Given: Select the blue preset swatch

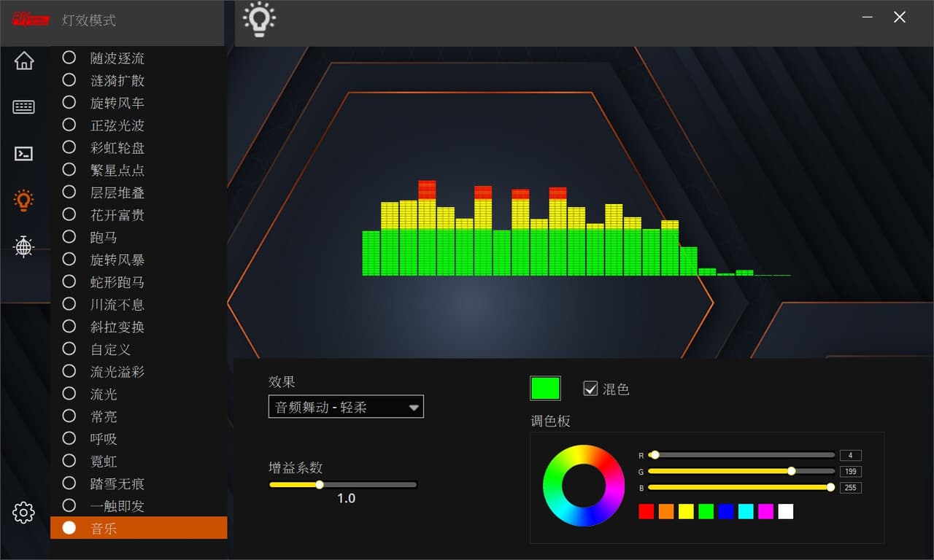Looking at the screenshot, I should click(726, 511).
